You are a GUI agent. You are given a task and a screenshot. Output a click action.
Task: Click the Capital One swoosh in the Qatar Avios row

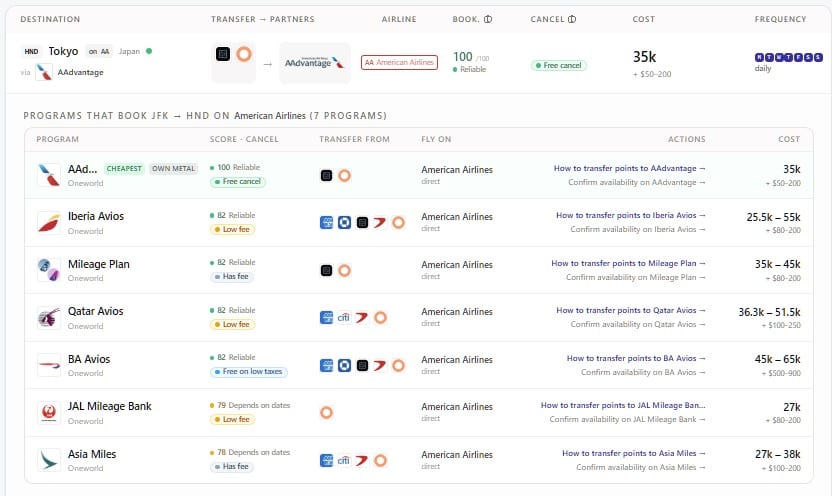tap(362, 318)
